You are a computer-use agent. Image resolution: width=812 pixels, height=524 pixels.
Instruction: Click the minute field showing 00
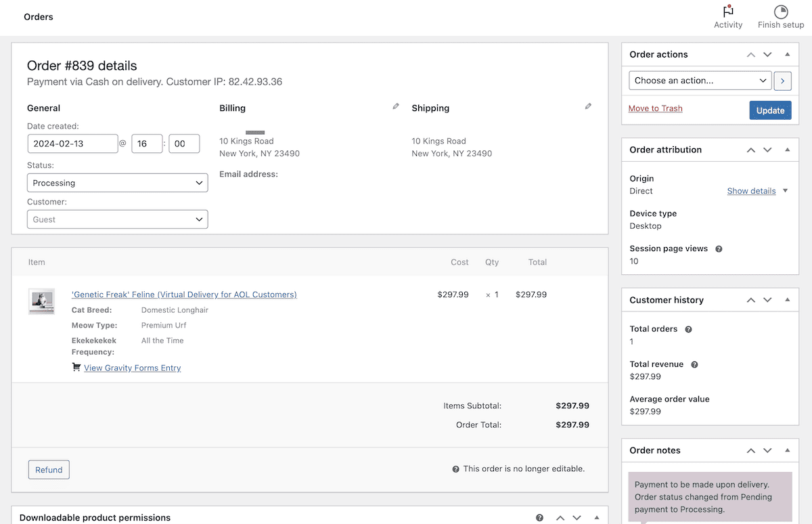184,144
